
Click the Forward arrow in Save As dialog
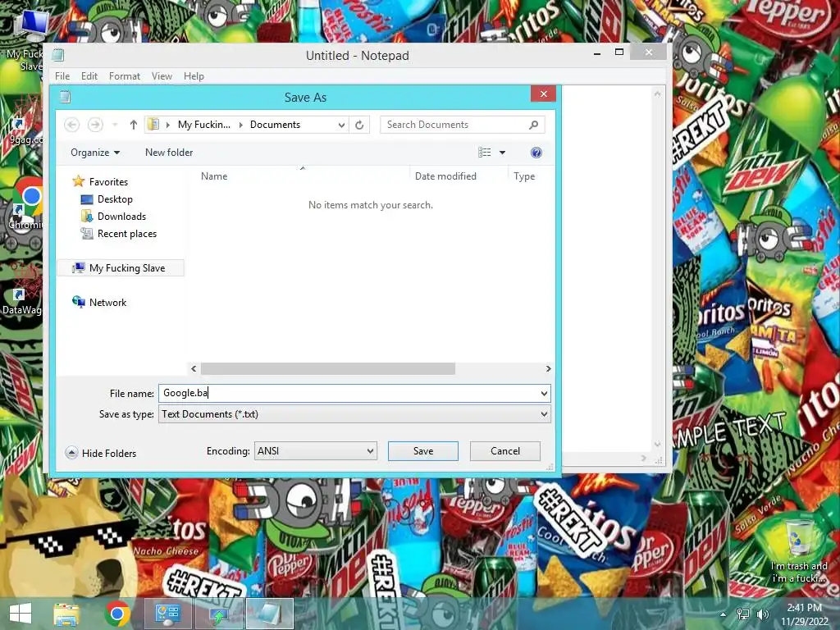click(95, 125)
